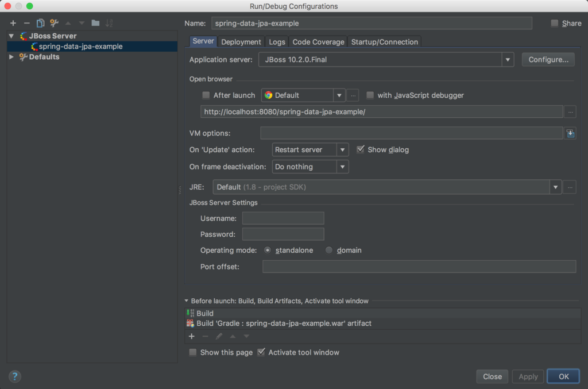Collapse JBoss Server tree node
Viewport: 588px width, 389px height.
click(x=11, y=36)
